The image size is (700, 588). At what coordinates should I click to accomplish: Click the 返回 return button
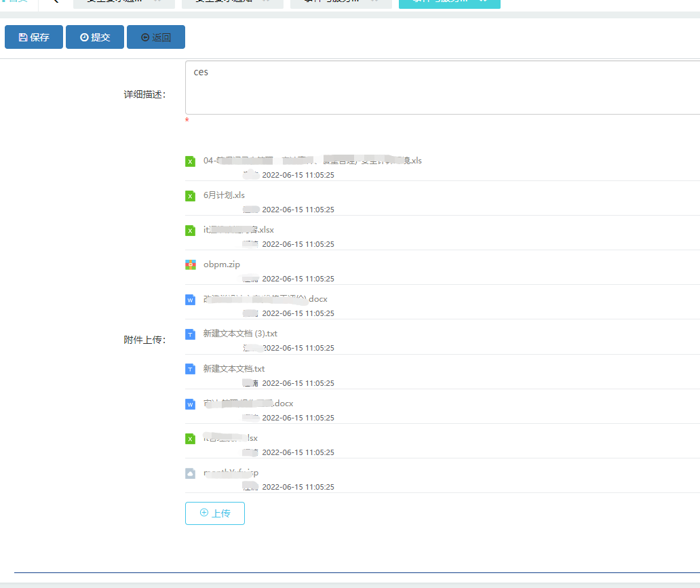click(156, 37)
